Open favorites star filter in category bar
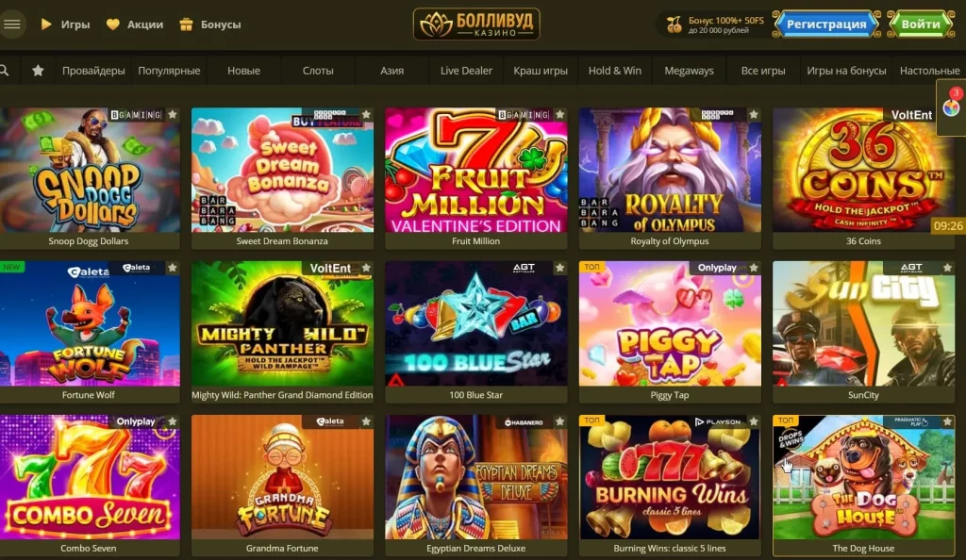The width and height of the screenshot is (966, 560). coord(38,71)
